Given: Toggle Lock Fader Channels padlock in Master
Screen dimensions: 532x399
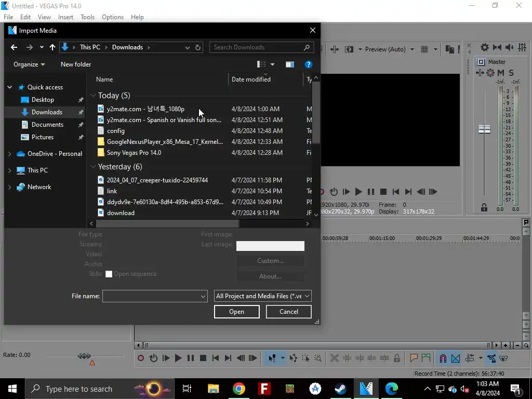Looking at the screenshot, I should tap(484, 207).
